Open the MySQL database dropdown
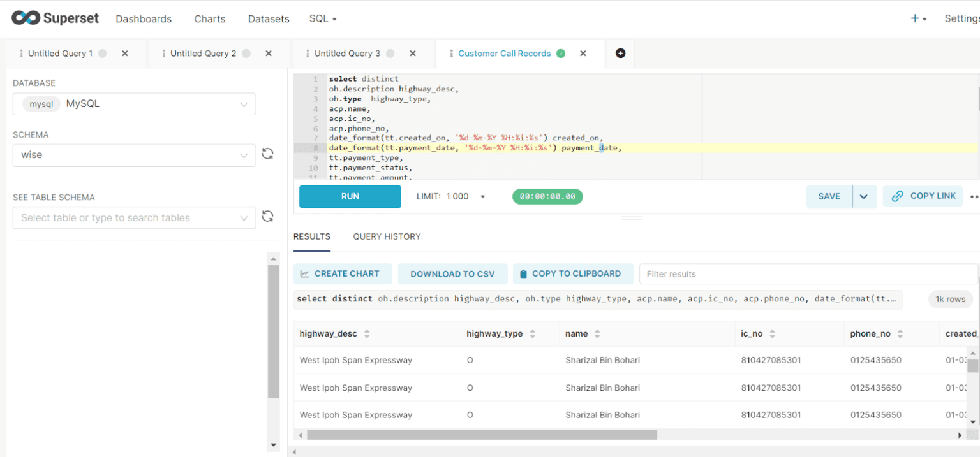The width and height of the screenshot is (980, 457). 134,104
